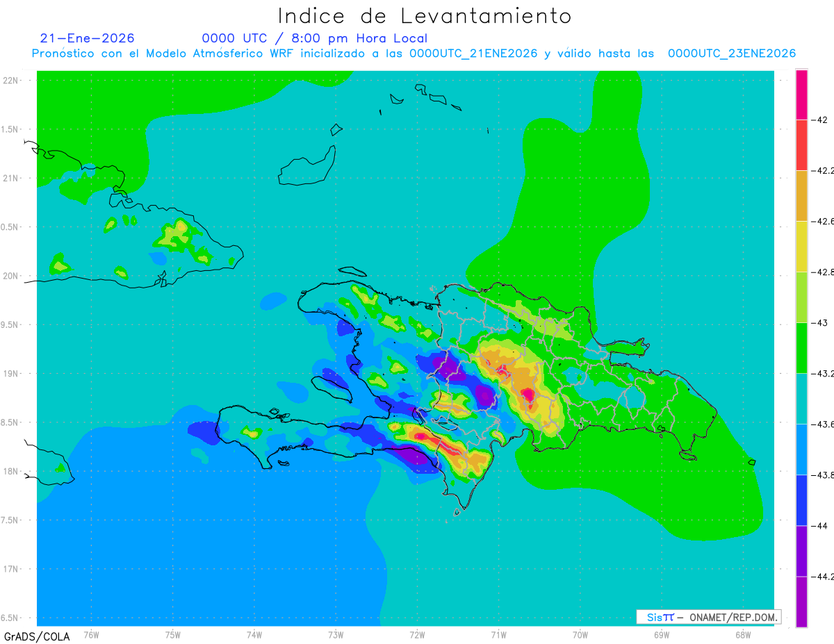Image resolution: width=834 pixels, height=644 pixels.
Task: Click the yellow legend swatch between -42.6 and -42.8
Action: pyautogui.click(x=801, y=247)
